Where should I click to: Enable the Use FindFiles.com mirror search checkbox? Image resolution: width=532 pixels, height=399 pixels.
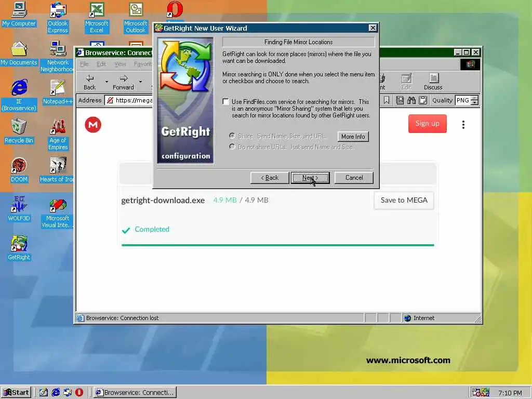[x=225, y=101]
